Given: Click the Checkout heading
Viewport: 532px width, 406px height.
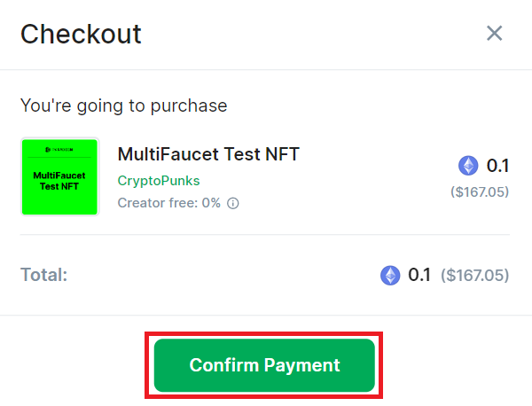Looking at the screenshot, I should tap(81, 35).
